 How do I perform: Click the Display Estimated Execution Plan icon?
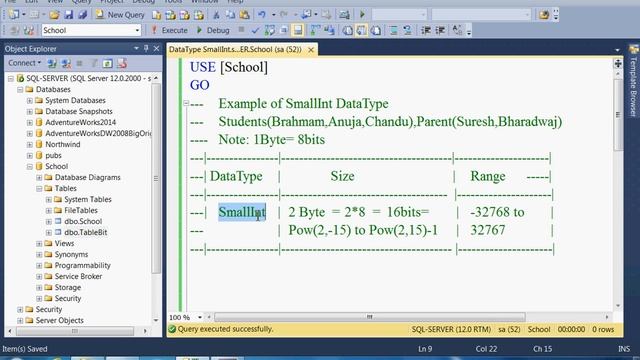270,30
